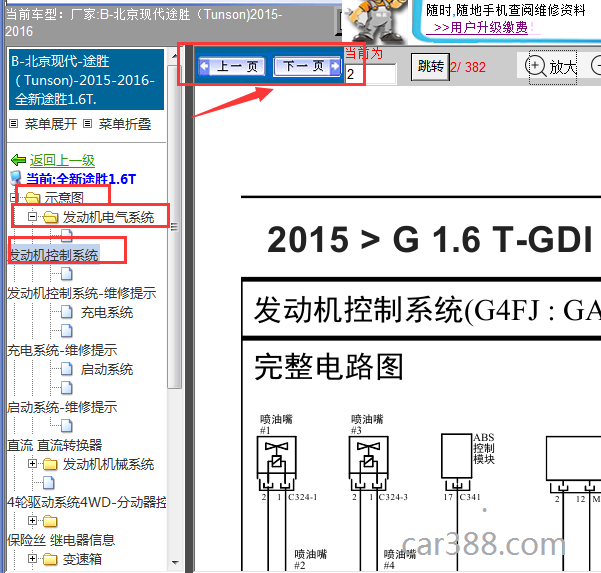Click document icon above 4轮驱动系统4WD
Image resolution: width=601 pixels, height=573 pixels.
click(48, 483)
